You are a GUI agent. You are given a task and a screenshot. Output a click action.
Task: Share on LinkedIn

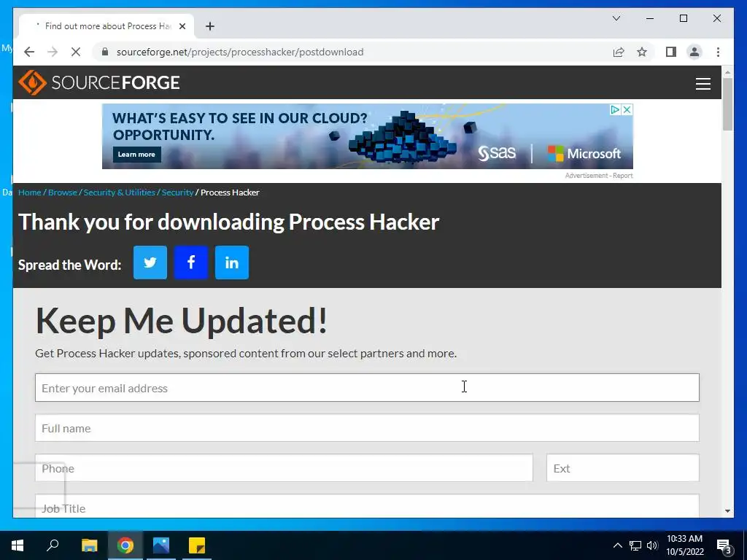[x=232, y=262]
